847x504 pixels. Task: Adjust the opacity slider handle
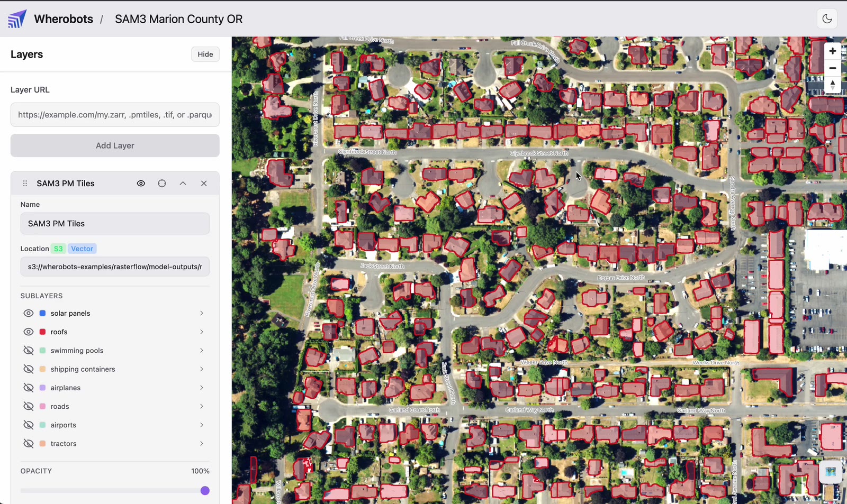tap(205, 491)
